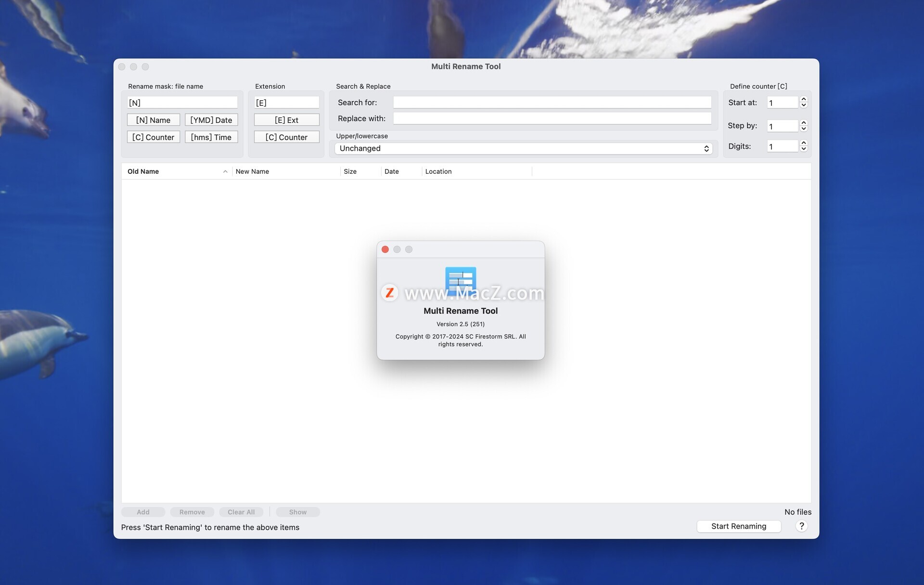Screen dimensions: 924x585
Task: Click the Add files button
Action: point(143,512)
